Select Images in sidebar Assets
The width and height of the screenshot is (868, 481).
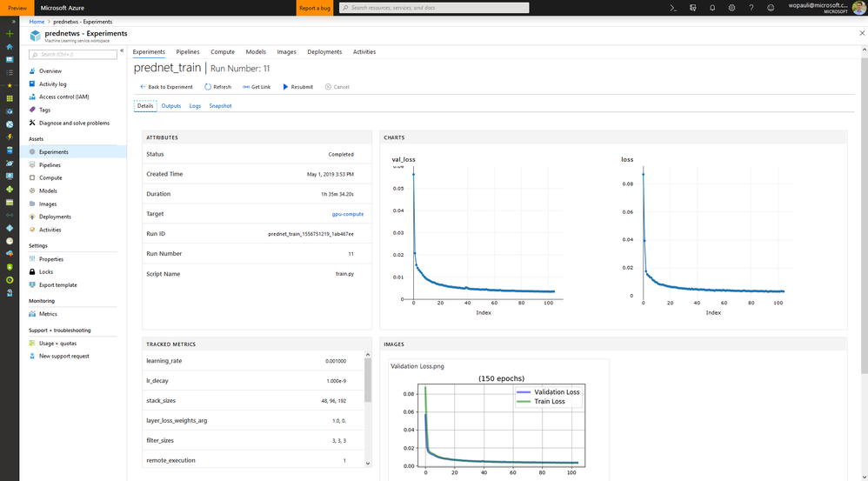click(48, 204)
